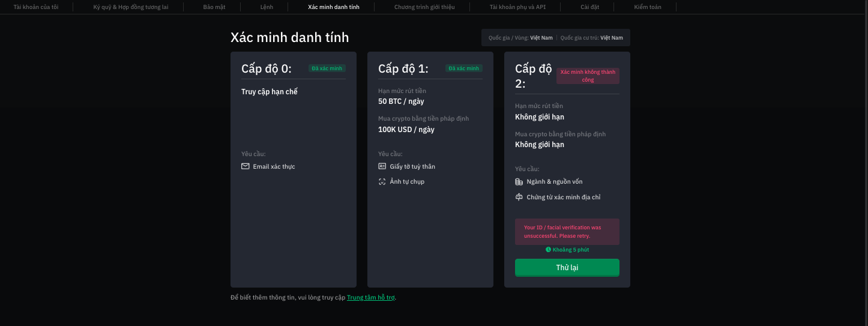Open Chương trình giới thiệu tab
This screenshot has width=868, height=326.
tap(424, 7)
